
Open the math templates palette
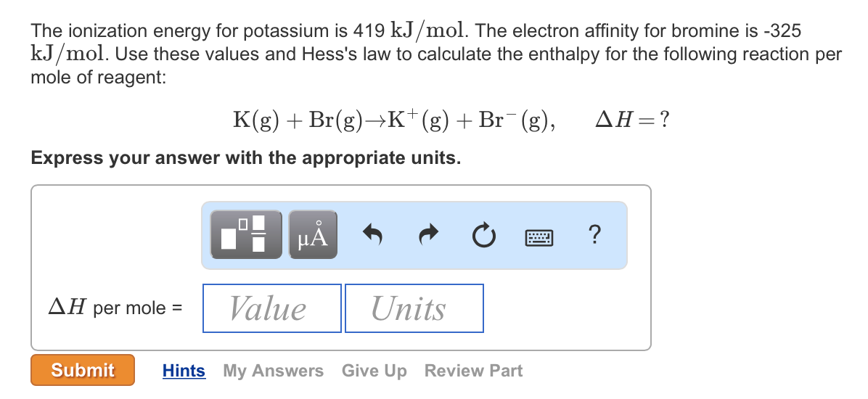(x=246, y=234)
